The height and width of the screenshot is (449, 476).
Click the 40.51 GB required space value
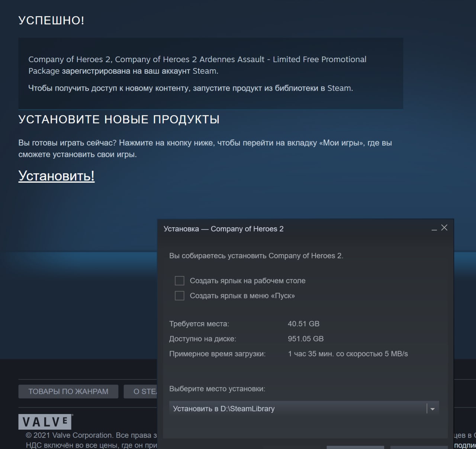(303, 324)
